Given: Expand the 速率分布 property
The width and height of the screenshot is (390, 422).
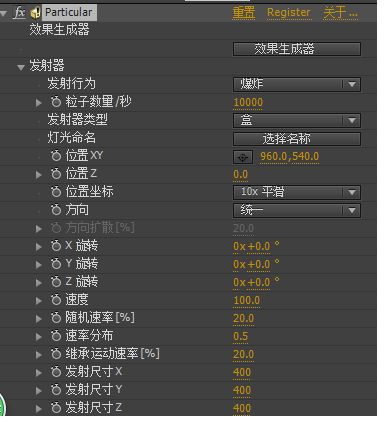Looking at the screenshot, I should [x=39, y=337].
